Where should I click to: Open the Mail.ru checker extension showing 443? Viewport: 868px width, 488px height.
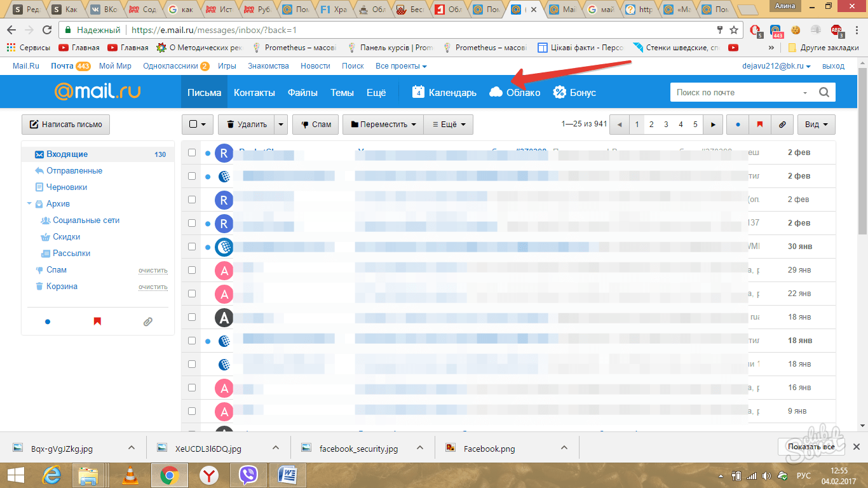[776, 30]
